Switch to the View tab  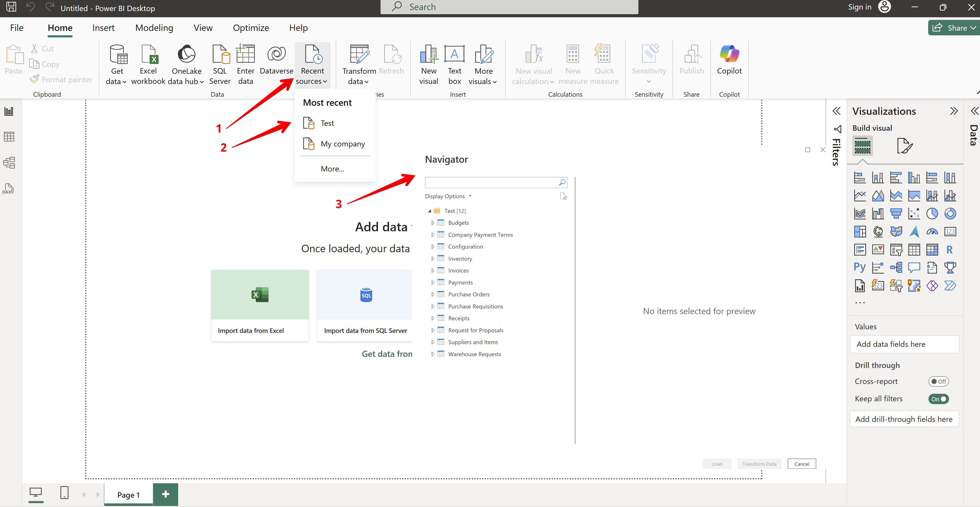[x=203, y=28]
